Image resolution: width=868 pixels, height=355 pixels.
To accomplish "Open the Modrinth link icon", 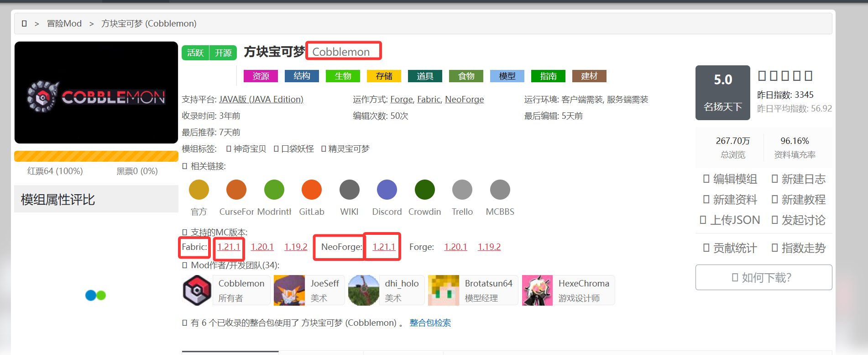I will point(274,190).
